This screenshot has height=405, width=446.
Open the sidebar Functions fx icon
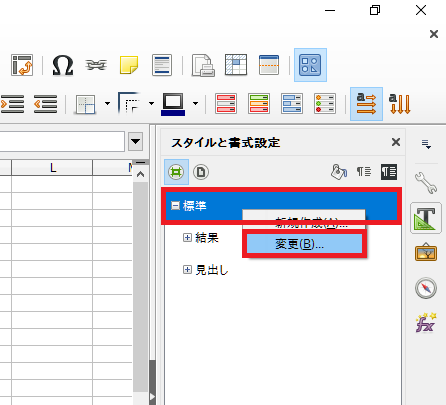(426, 323)
